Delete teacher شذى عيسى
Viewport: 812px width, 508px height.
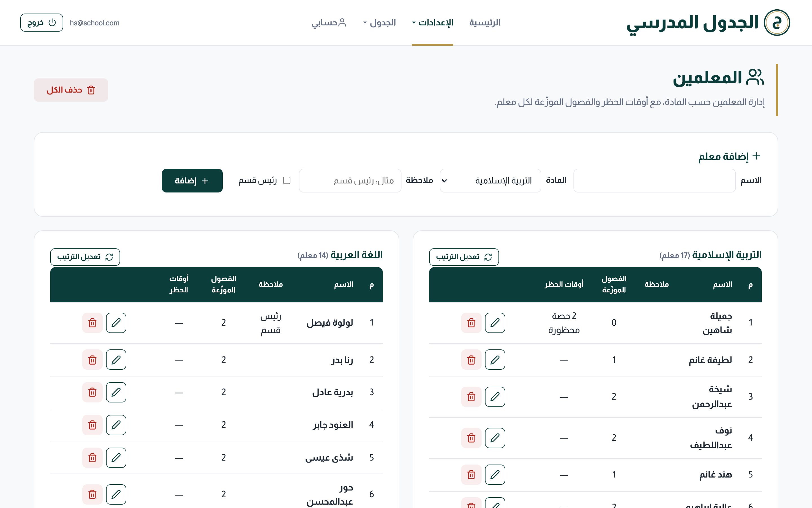92,457
